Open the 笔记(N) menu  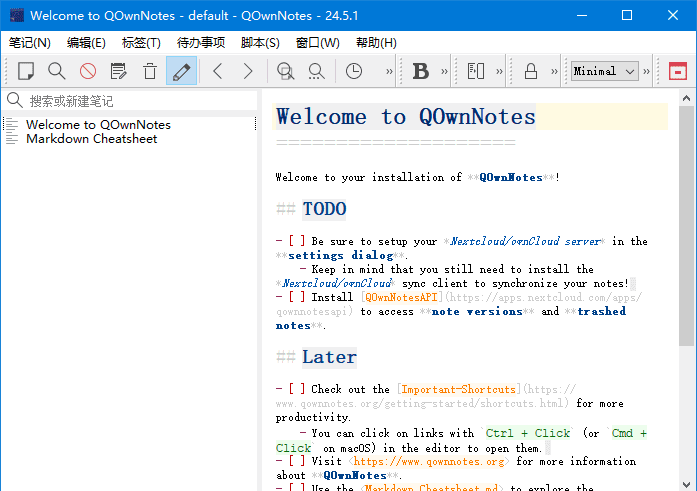pyautogui.click(x=30, y=43)
